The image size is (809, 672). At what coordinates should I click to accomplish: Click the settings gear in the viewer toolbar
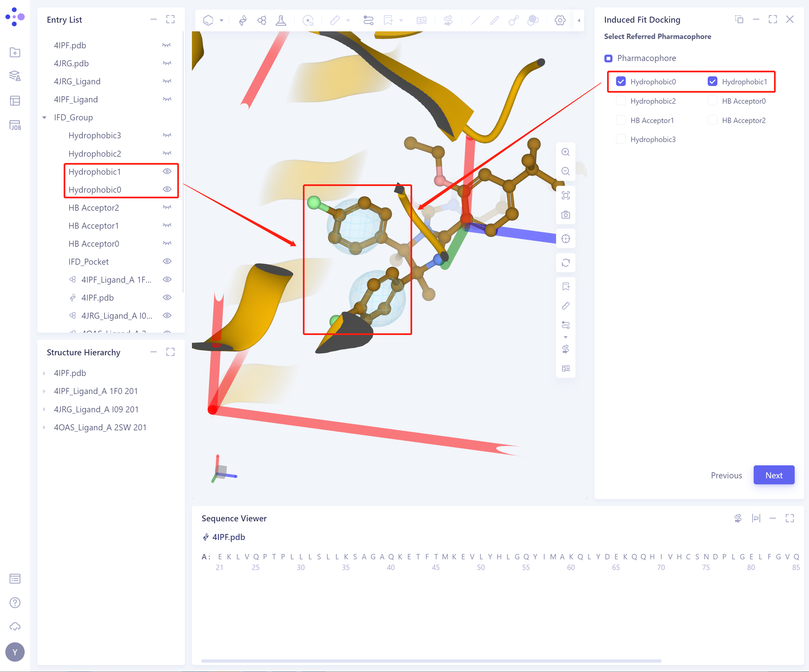[x=559, y=20]
